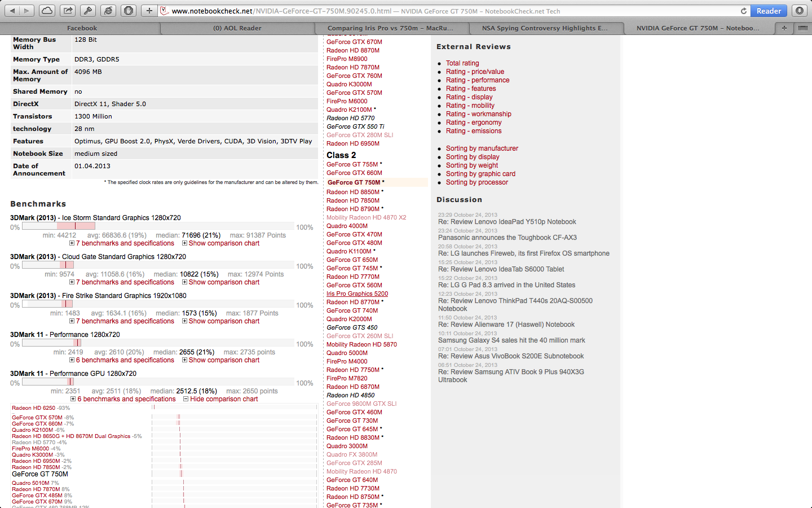Switch to Comparing Iris Pro vs 750m tab

click(x=391, y=28)
